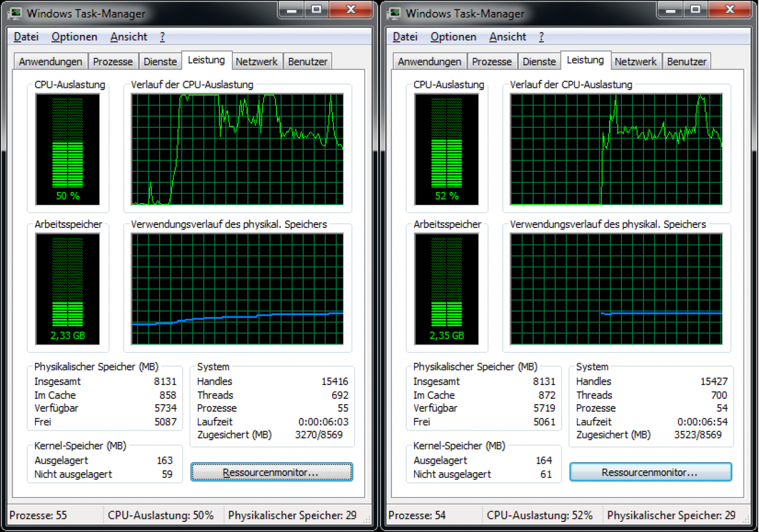Image resolution: width=759 pixels, height=532 pixels.
Task: Click CPU-Auslastung gauge showing 50 %
Action: point(68,149)
